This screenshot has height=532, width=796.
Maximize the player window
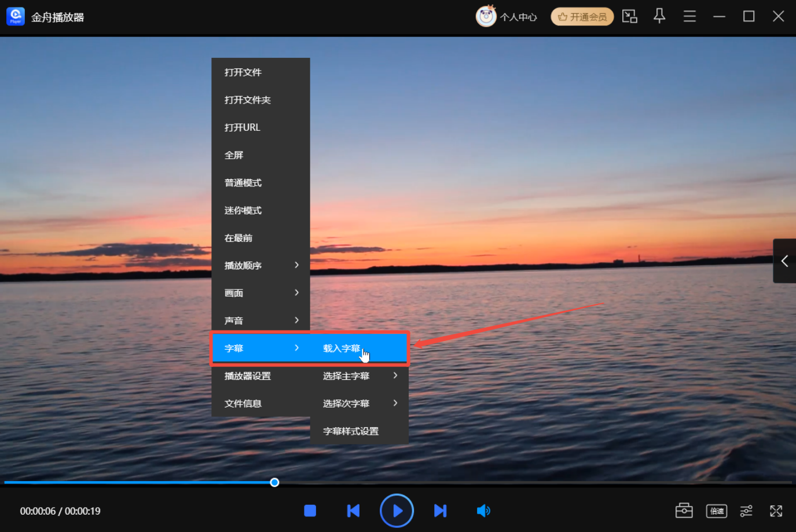point(749,16)
